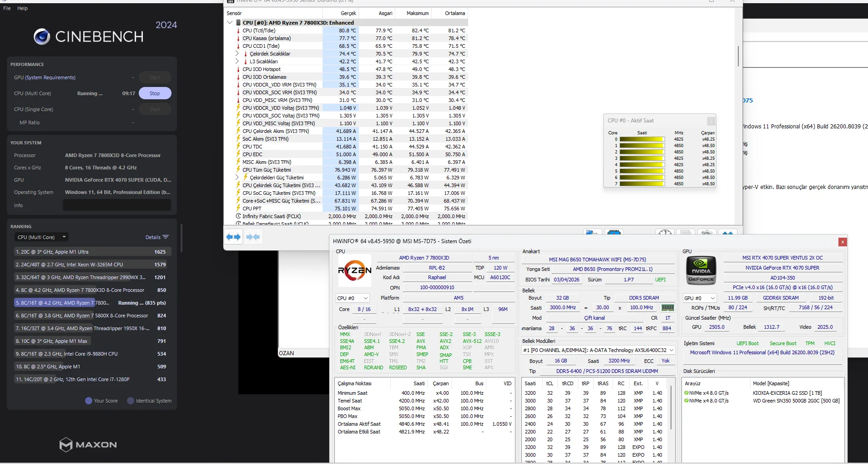The image size is (868, 464).
Task: Open the CPU (Multi Core) ranking dropdown
Action: (x=41, y=237)
